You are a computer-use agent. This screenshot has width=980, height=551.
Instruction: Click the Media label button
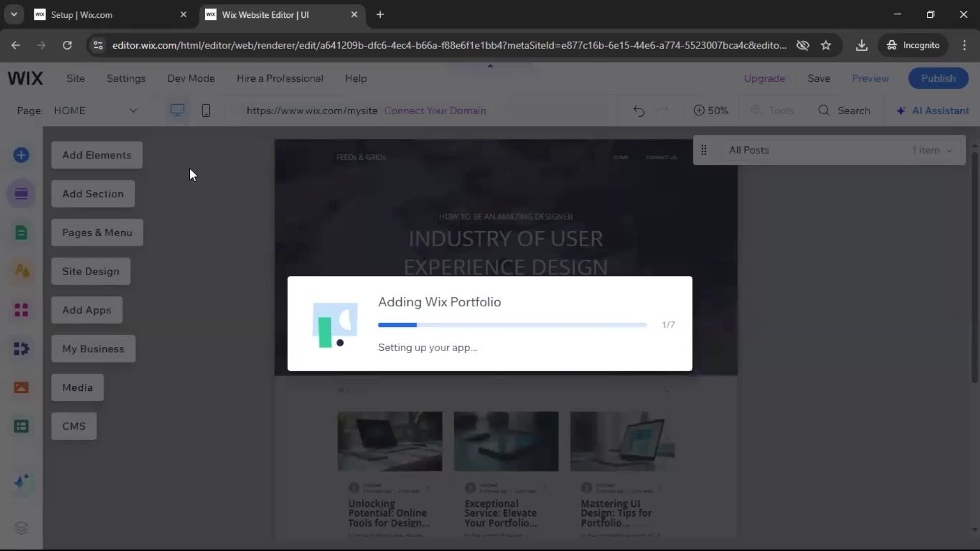78,388
